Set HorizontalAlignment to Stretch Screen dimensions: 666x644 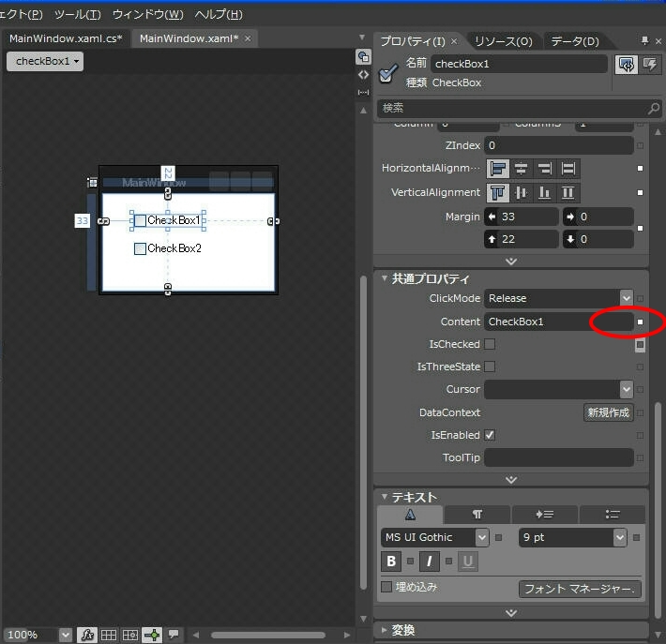pos(568,169)
